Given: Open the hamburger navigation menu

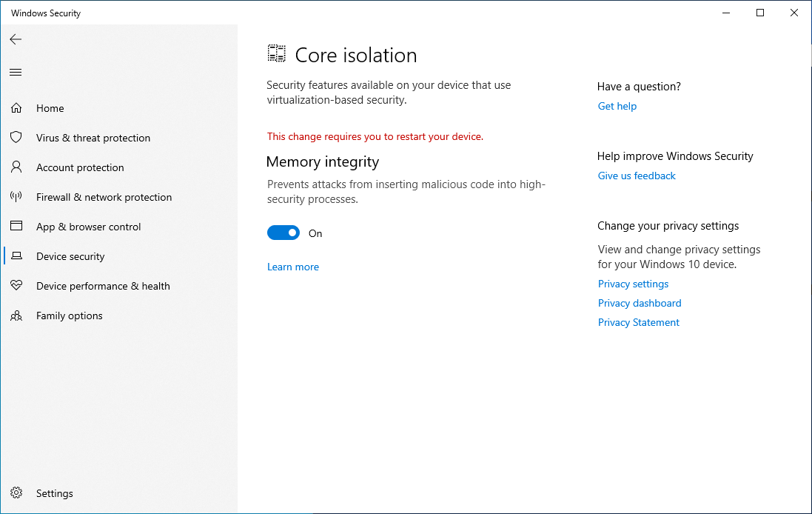Looking at the screenshot, I should (16, 72).
